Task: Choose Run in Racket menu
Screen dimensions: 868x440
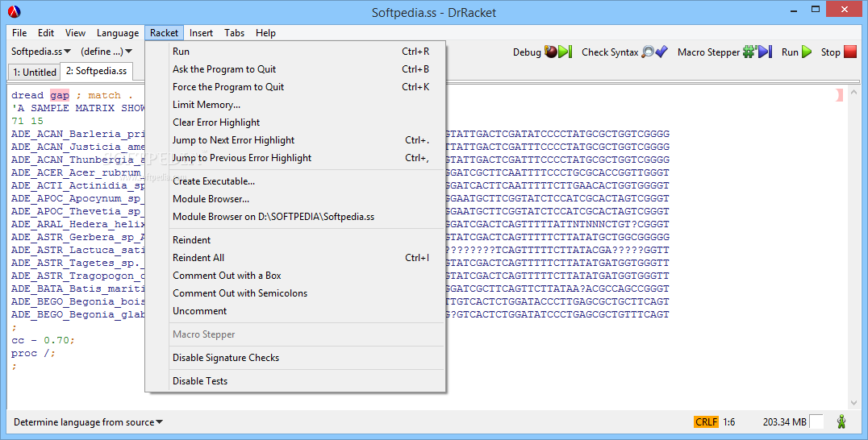Action: click(295, 52)
